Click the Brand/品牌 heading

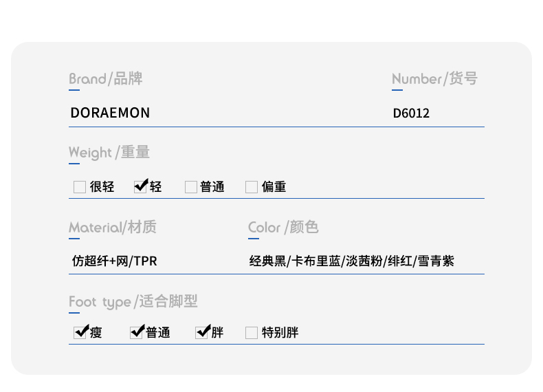[106, 78]
